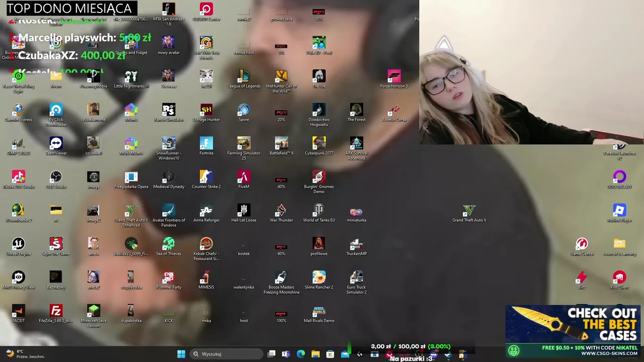Launch World of Tanks EU
This screenshot has width=644, height=362.
coord(319,213)
